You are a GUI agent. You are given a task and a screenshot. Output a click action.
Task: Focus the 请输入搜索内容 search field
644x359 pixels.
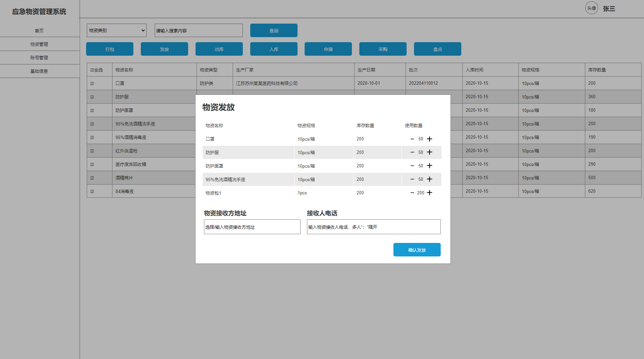[x=199, y=30]
